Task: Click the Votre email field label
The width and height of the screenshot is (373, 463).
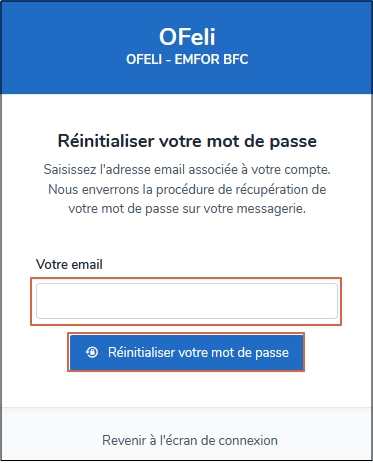Action: click(x=69, y=264)
